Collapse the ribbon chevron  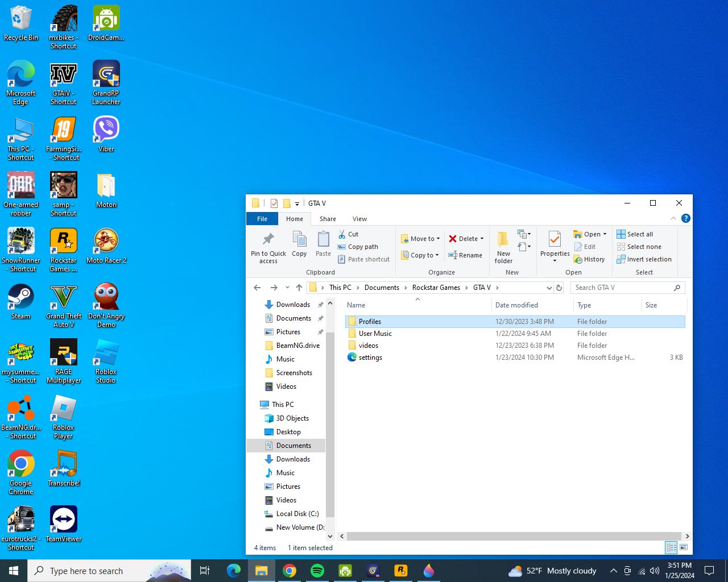tap(673, 218)
